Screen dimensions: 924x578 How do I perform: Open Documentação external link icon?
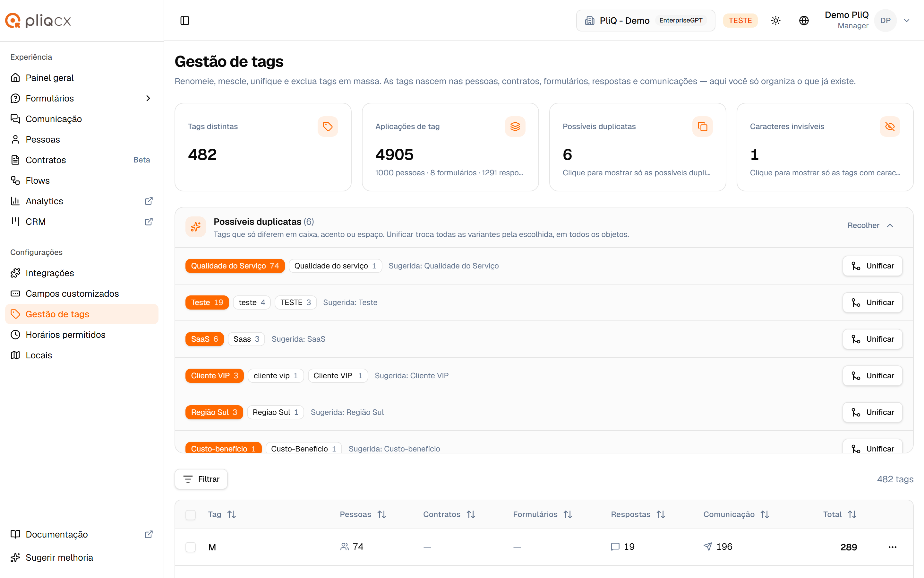[149, 534]
